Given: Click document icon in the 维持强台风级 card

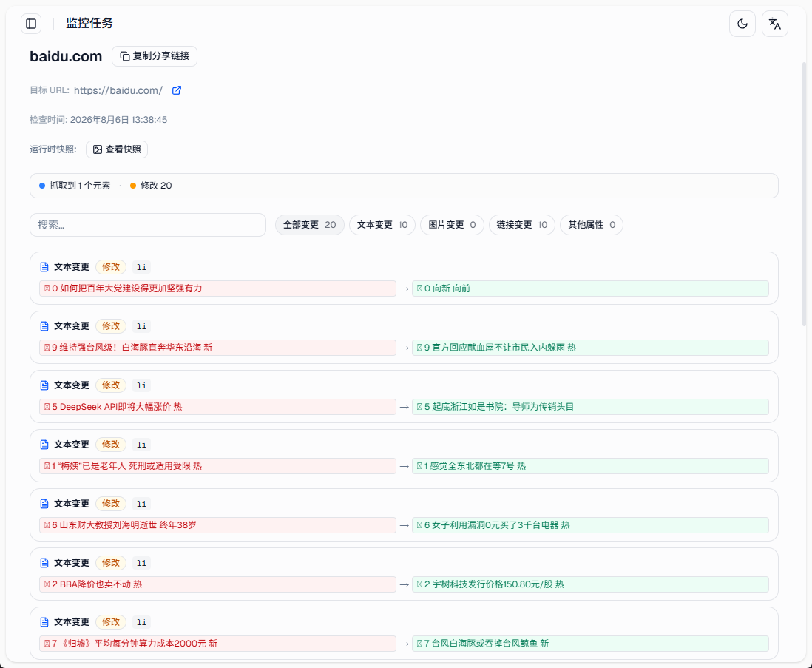Looking at the screenshot, I should point(44,326).
